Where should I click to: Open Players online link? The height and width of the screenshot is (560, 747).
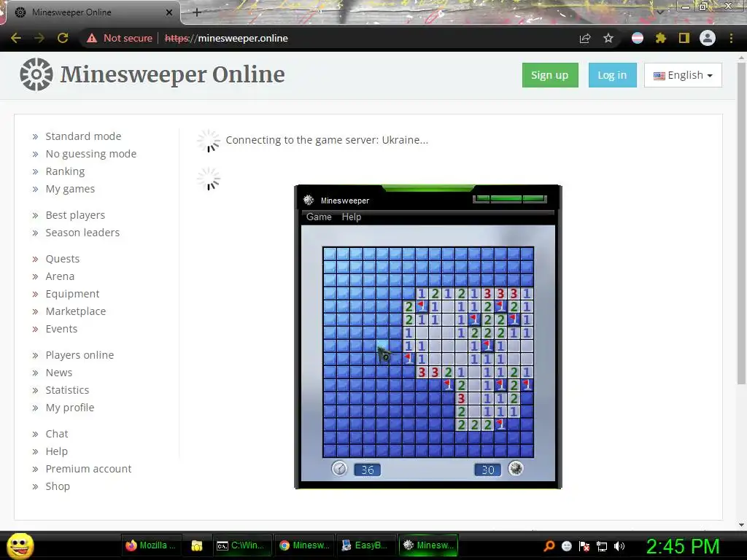pyautogui.click(x=80, y=355)
